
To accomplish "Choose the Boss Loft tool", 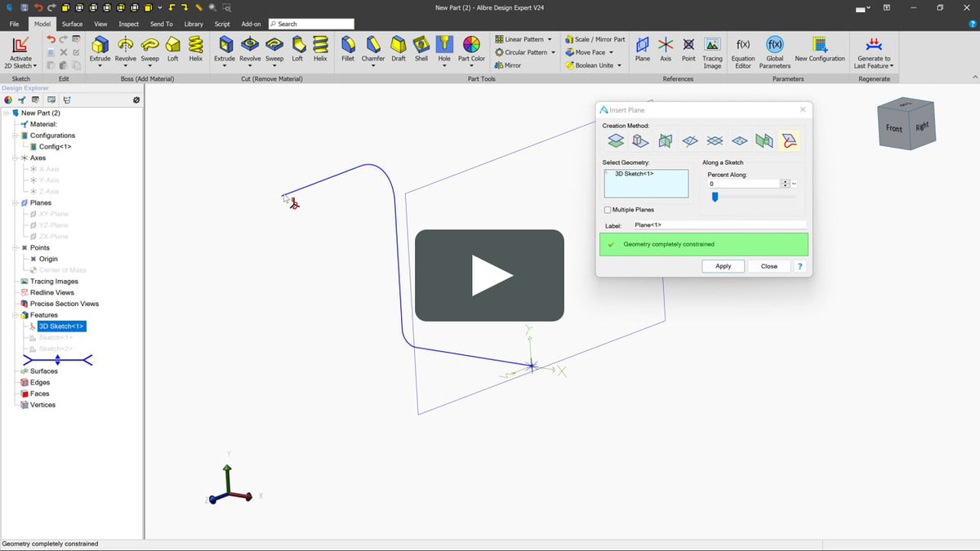I will 172,47.
